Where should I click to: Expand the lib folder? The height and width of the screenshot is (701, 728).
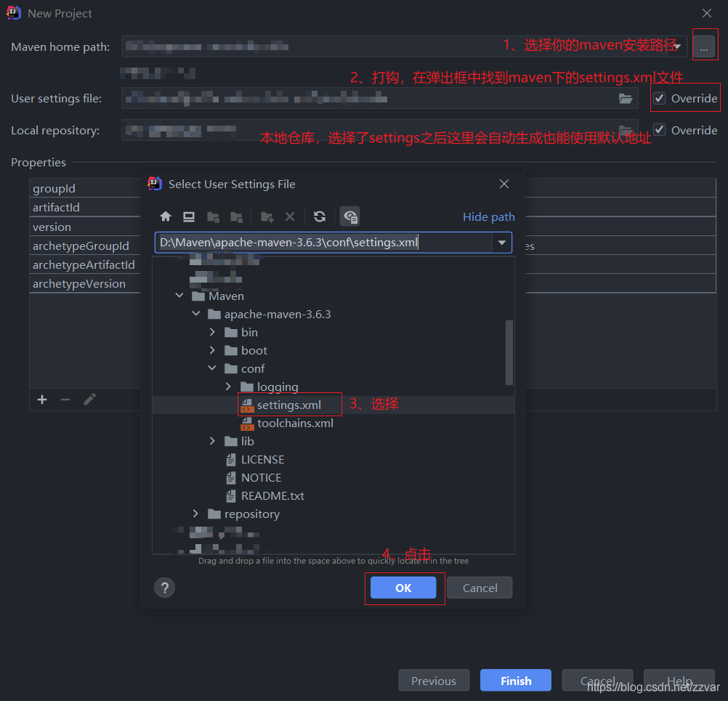[212, 441]
